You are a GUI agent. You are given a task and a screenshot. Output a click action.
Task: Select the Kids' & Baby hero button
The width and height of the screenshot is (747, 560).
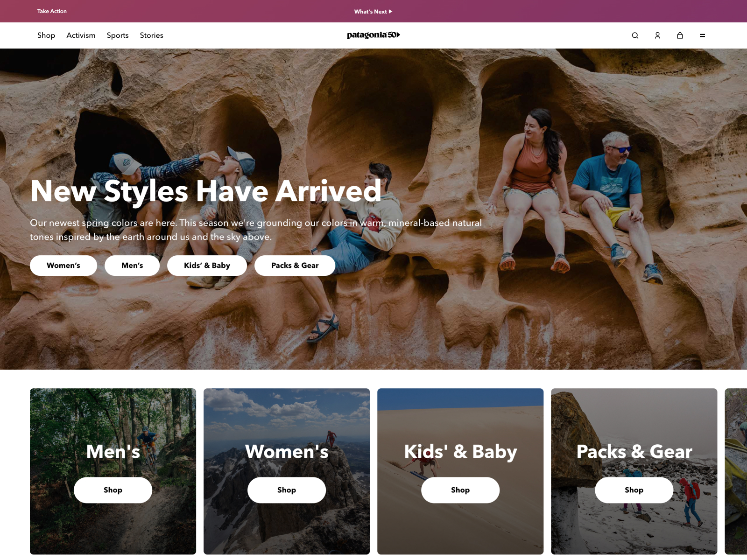tap(207, 266)
